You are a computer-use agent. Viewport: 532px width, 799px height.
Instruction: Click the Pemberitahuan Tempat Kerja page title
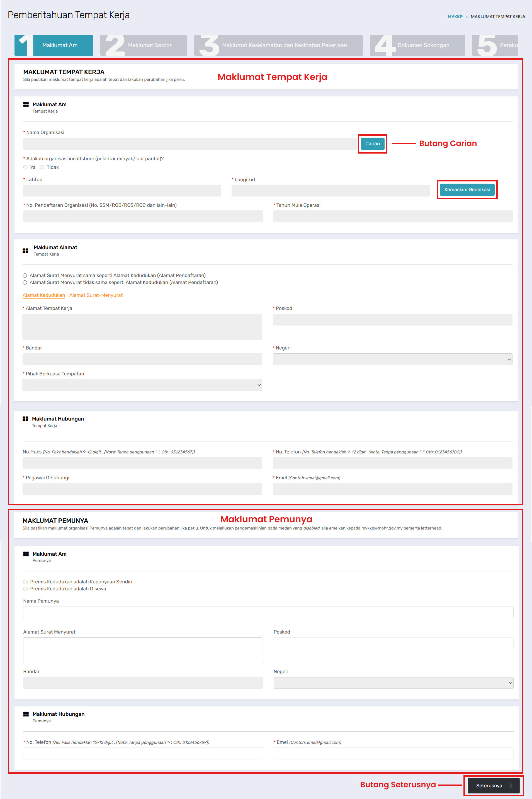[69, 15]
